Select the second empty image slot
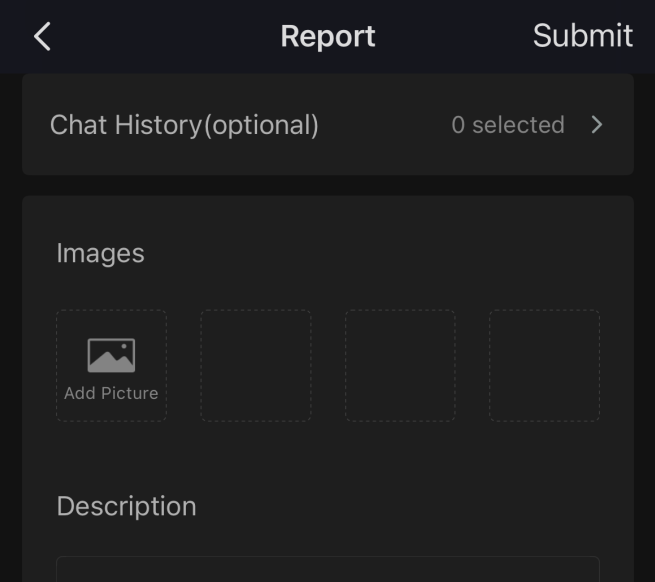 [256, 365]
